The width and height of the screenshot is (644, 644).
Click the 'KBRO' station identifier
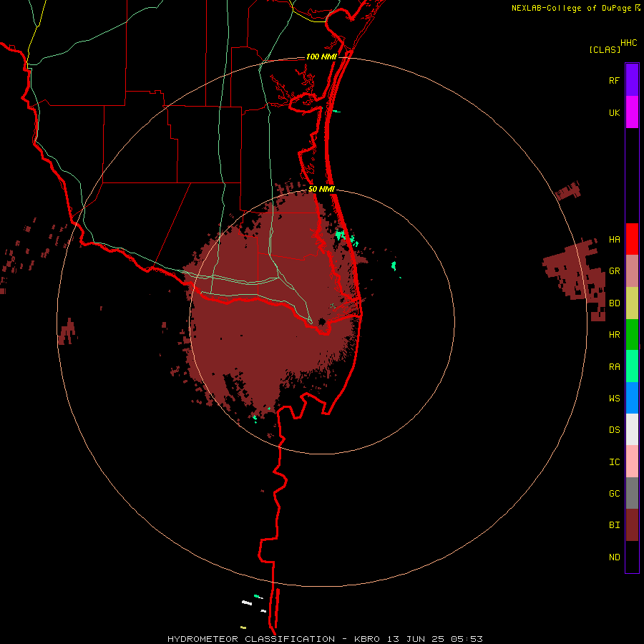[367, 639]
